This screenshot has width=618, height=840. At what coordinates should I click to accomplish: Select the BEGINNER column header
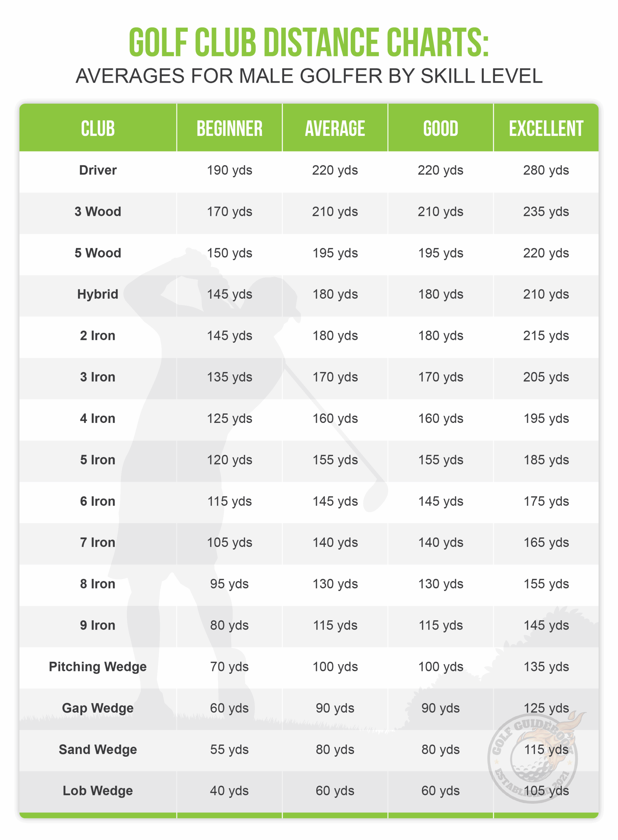(229, 129)
